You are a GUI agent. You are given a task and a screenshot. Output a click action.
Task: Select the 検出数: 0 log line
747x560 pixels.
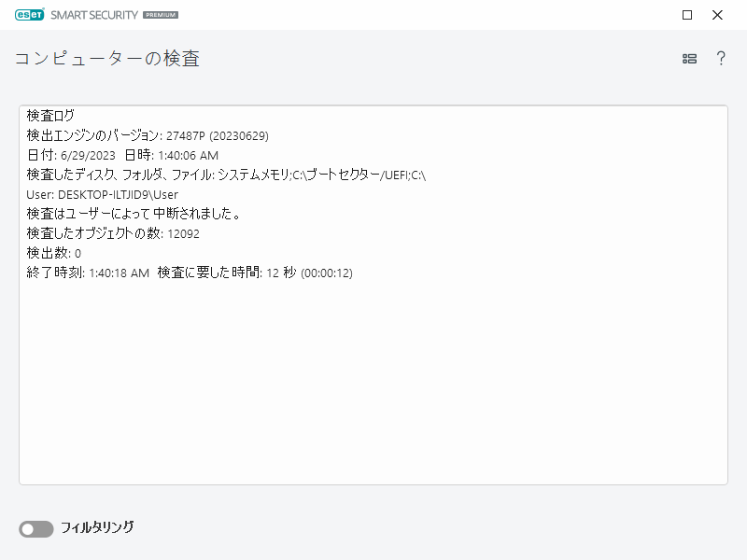[x=61, y=253]
